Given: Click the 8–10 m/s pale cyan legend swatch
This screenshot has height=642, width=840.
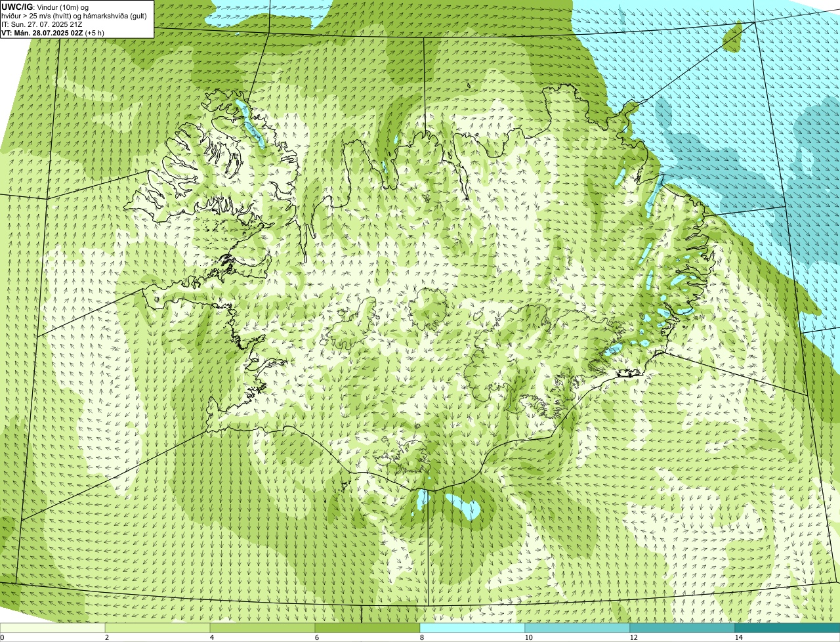Looking at the screenshot, I should (472, 628).
